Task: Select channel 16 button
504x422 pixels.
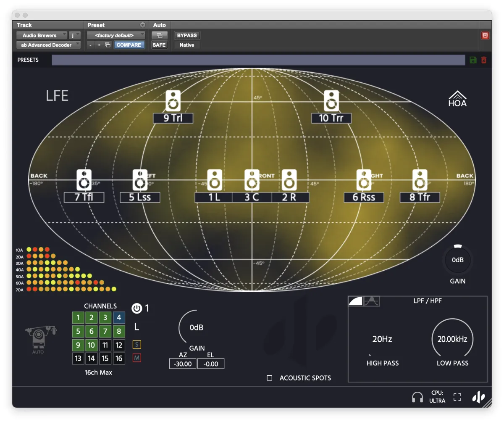Action: 119,359
